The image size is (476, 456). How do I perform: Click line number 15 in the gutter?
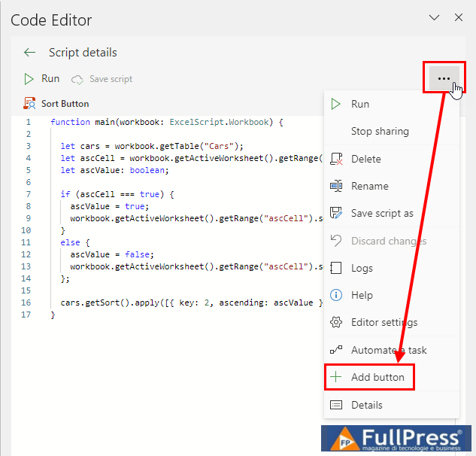(26, 290)
